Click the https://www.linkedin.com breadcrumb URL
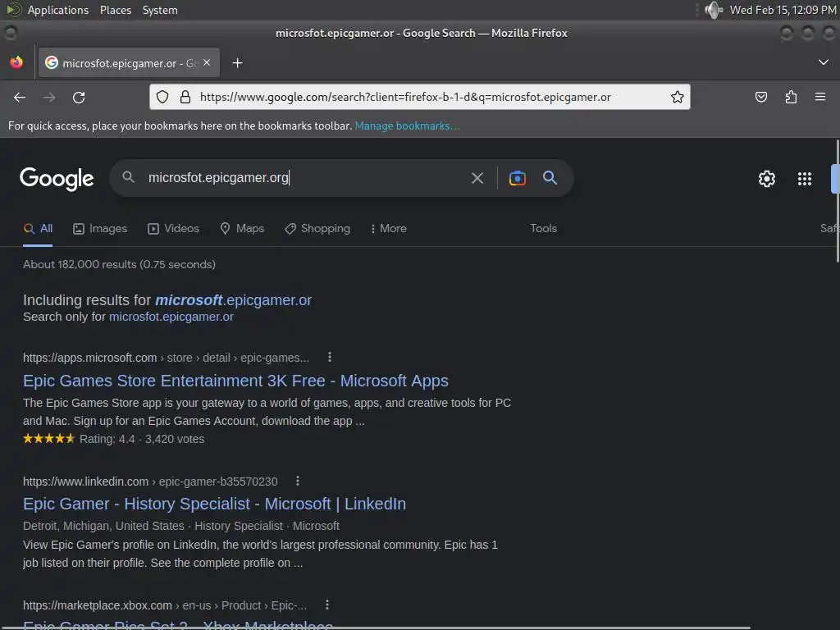 pos(85,481)
